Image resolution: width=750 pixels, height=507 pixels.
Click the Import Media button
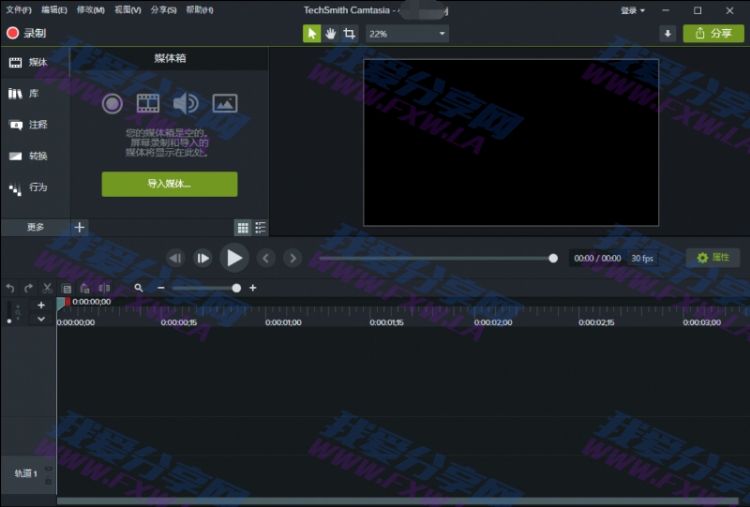(169, 184)
